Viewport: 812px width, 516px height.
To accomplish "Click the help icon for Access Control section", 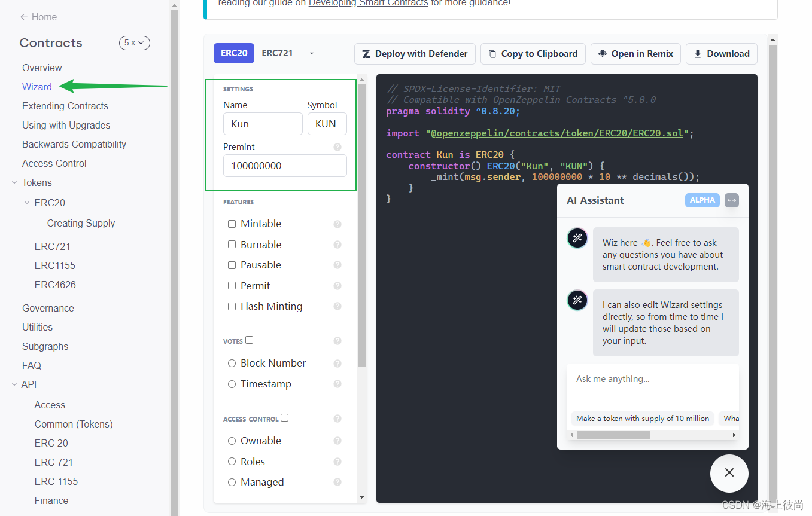I will [x=337, y=419].
